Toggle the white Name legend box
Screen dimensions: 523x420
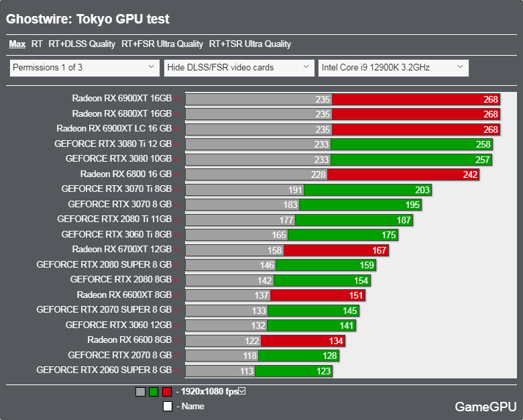(x=168, y=407)
